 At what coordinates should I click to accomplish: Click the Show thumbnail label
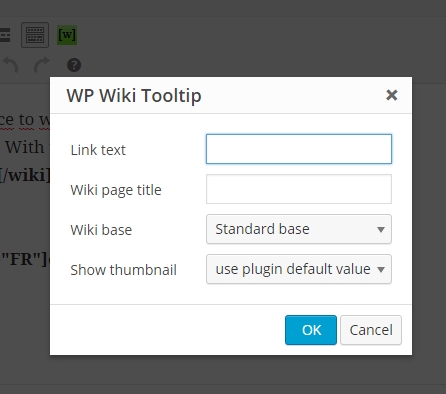123,270
